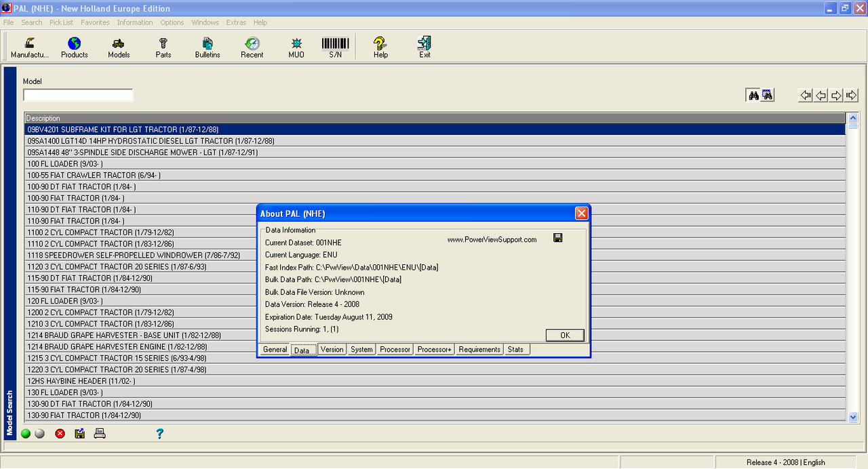Open the S/N barcode search icon
The image size is (868, 469).
[x=336, y=47]
